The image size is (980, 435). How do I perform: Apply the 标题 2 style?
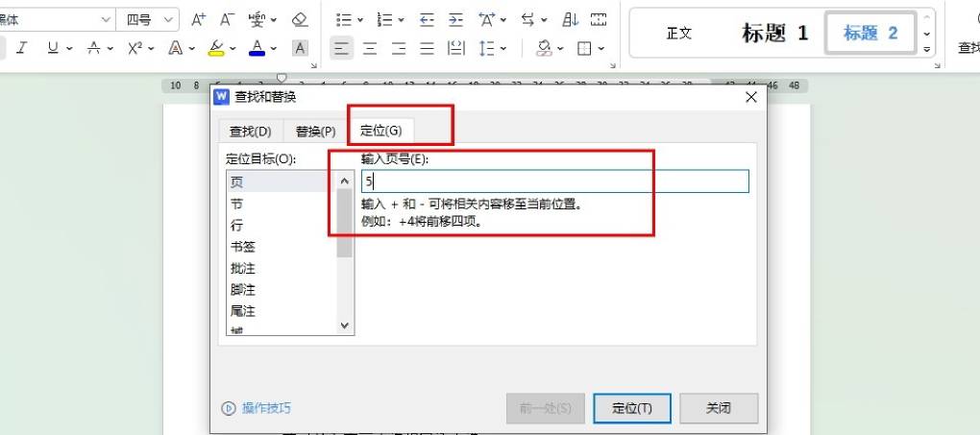870,33
